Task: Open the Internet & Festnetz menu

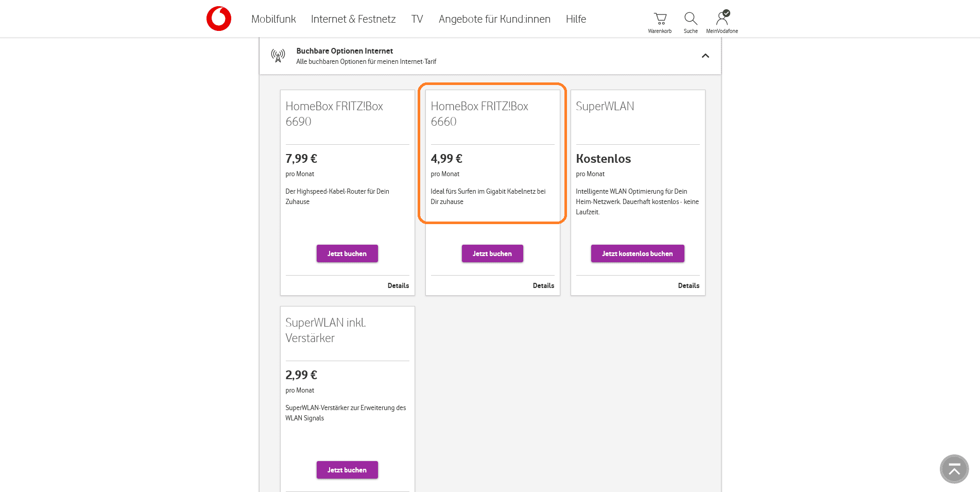Action: tap(353, 19)
